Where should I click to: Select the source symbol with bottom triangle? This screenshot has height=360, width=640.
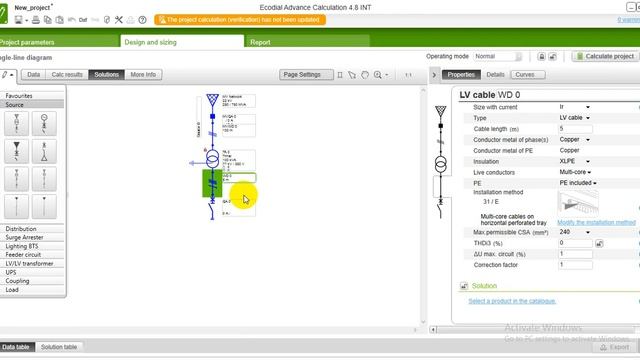coord(44,151)
